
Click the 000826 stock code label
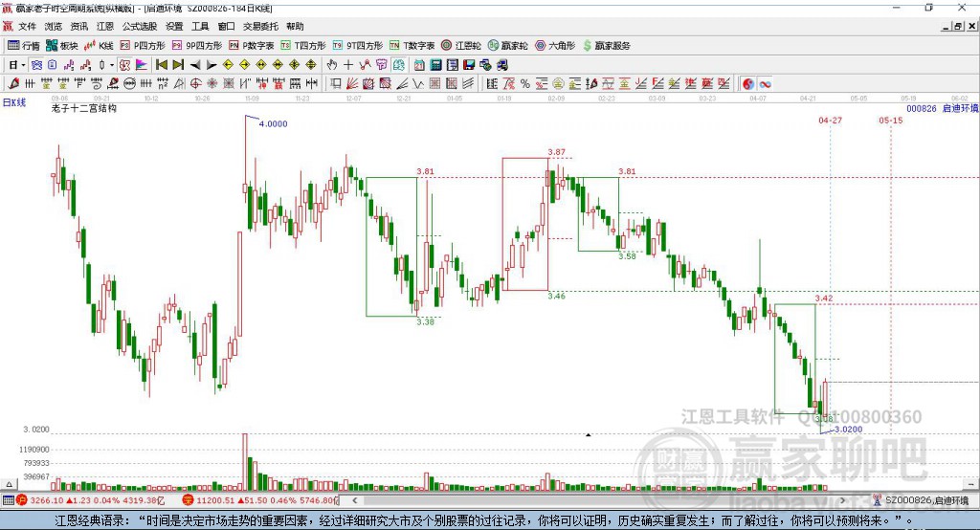pyautogui.click(x=922, y=108)
